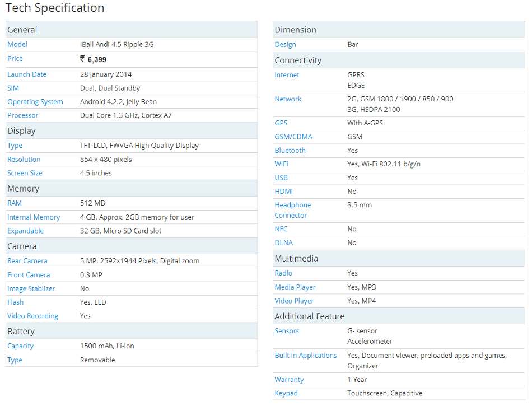Select model name iBall Andi 4.5 Ripple 3G
The height and width of the screenshot is (406, 532).
click(116, 44)
